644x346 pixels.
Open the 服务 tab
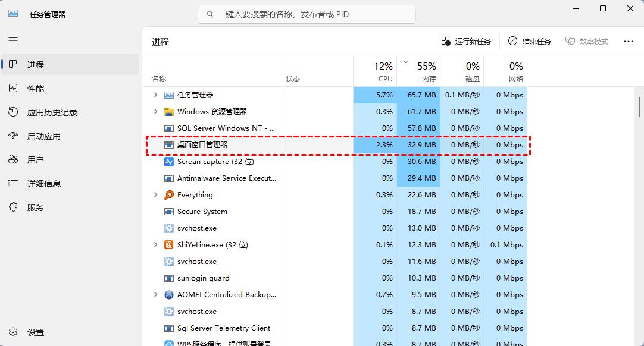click(70, 207)
